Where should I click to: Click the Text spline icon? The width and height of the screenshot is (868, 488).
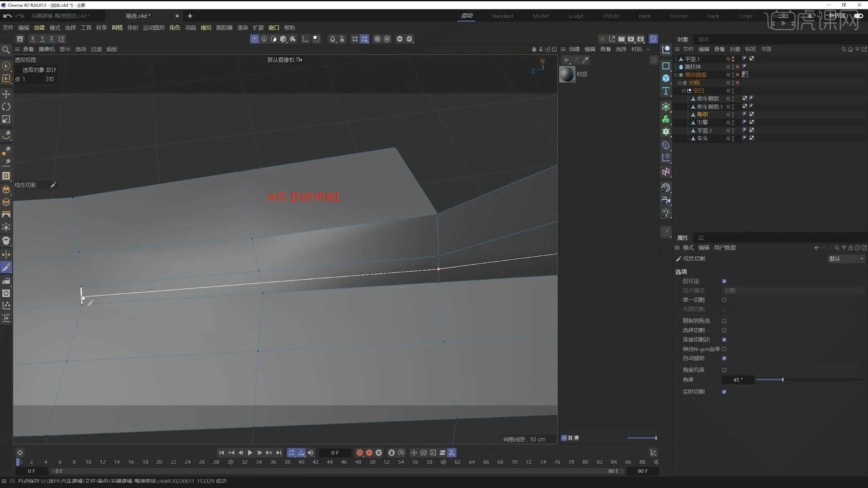666,91
